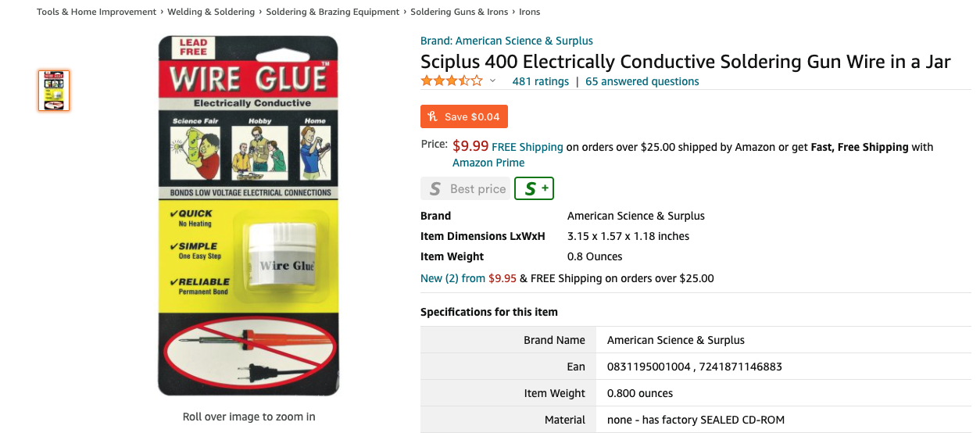Open Soldering & Brazing Equipment breadcrumb
Image resolution: width=980 pixels, height=433 pixels.
(x=332, y=12)
